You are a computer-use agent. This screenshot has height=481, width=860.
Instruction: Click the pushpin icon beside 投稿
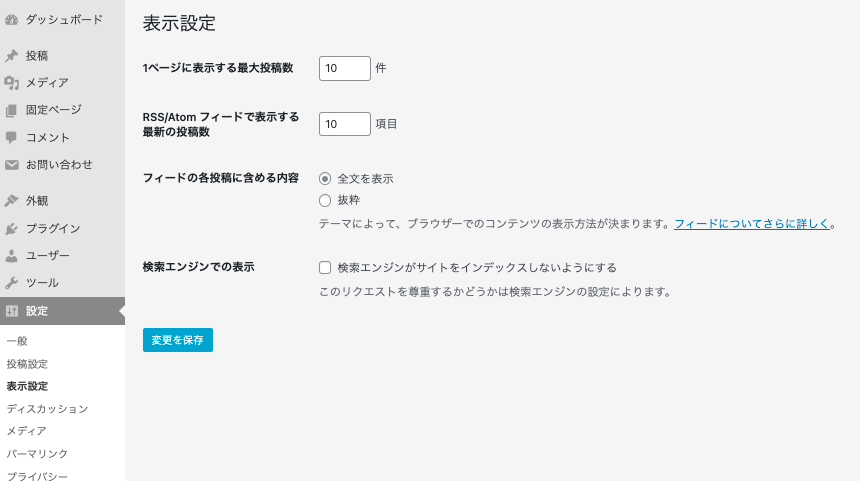click(x=12, y=56)
